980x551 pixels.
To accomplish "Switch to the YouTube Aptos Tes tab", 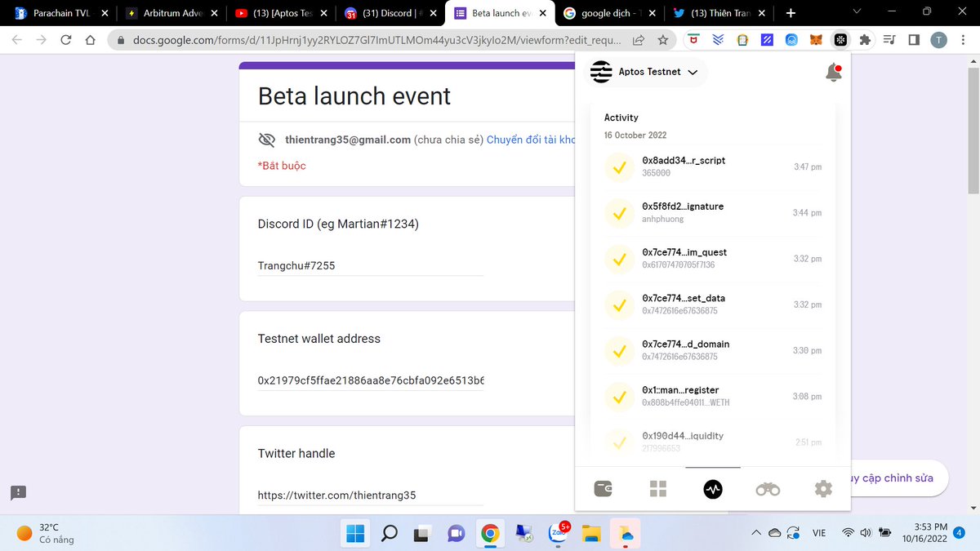I will pyautogui.click(x=282, y=13).
